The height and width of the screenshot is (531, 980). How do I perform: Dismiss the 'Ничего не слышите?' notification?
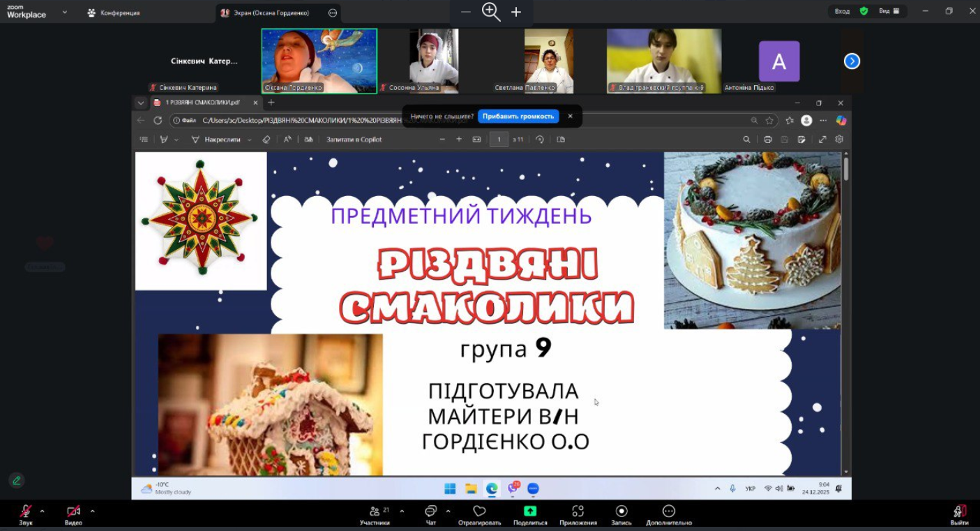570,117
